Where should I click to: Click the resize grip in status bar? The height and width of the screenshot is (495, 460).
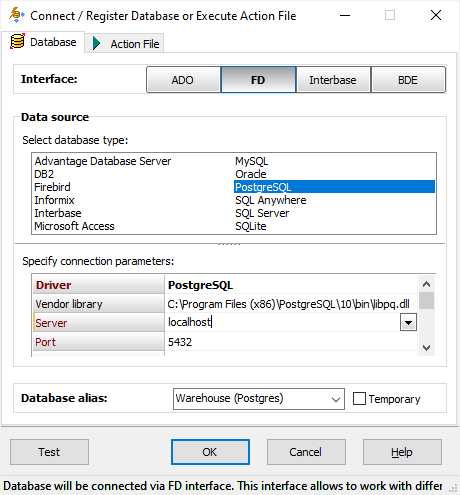click(453, 488)
